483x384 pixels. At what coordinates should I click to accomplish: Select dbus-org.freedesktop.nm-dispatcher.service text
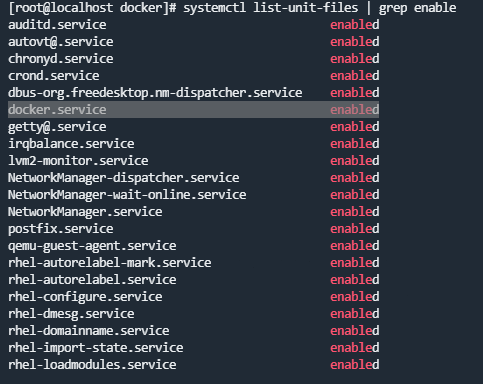[x=155, y=93]
